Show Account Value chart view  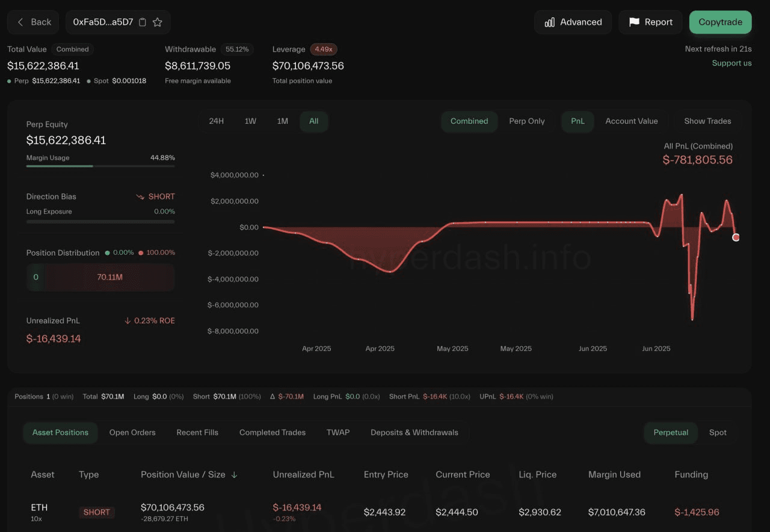point(632,121)
